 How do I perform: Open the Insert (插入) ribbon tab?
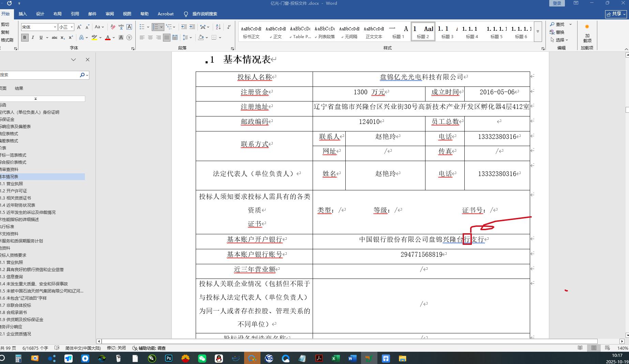click(x=23, y=14)
